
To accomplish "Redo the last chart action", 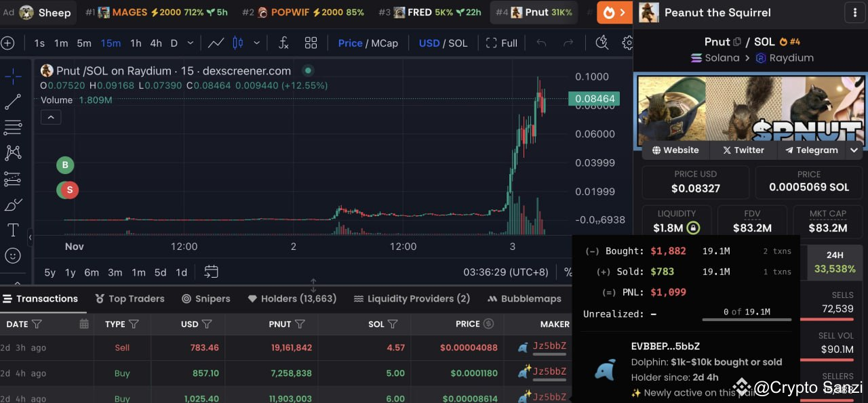I will 568,43.
